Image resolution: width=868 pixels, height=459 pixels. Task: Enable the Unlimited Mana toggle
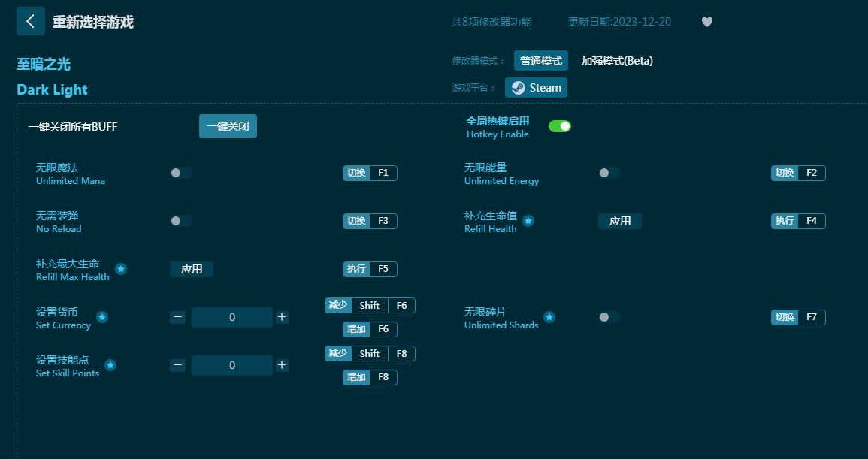pyautogui.click(x=180, y=173)
